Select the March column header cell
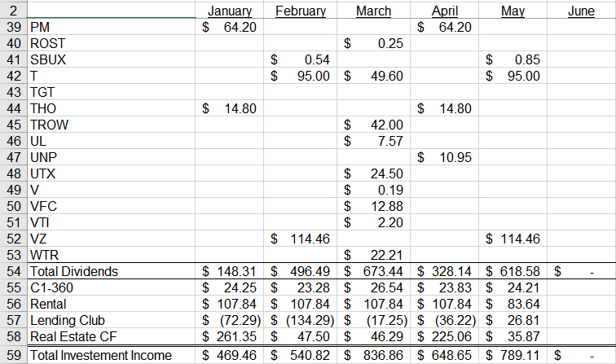Image resolution: width=616 pixels, height=364 pixels. click(373, 11)
